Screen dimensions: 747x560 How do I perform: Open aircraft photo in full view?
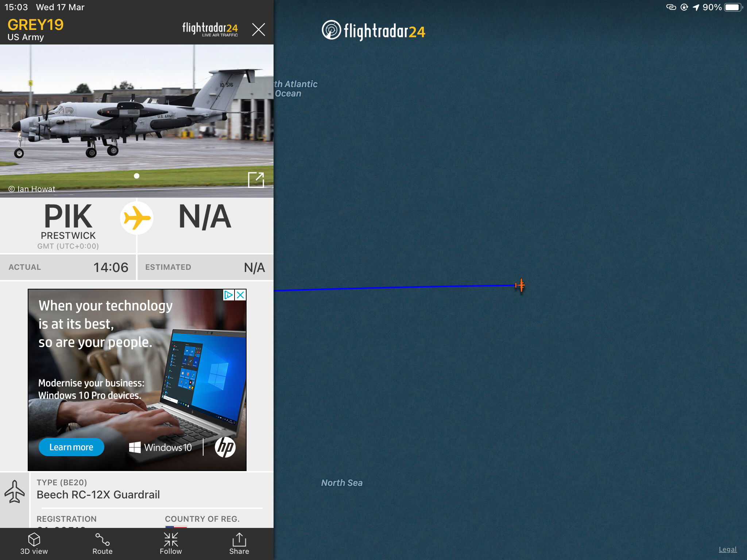click(256, 180)
